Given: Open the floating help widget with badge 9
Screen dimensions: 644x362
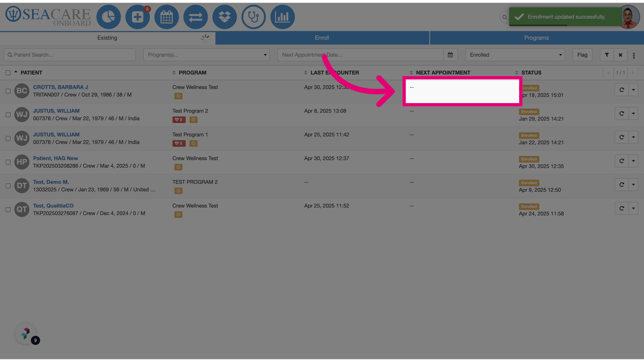Looking at the screenshot, I should pyautogui.click(x=26, y=334).
